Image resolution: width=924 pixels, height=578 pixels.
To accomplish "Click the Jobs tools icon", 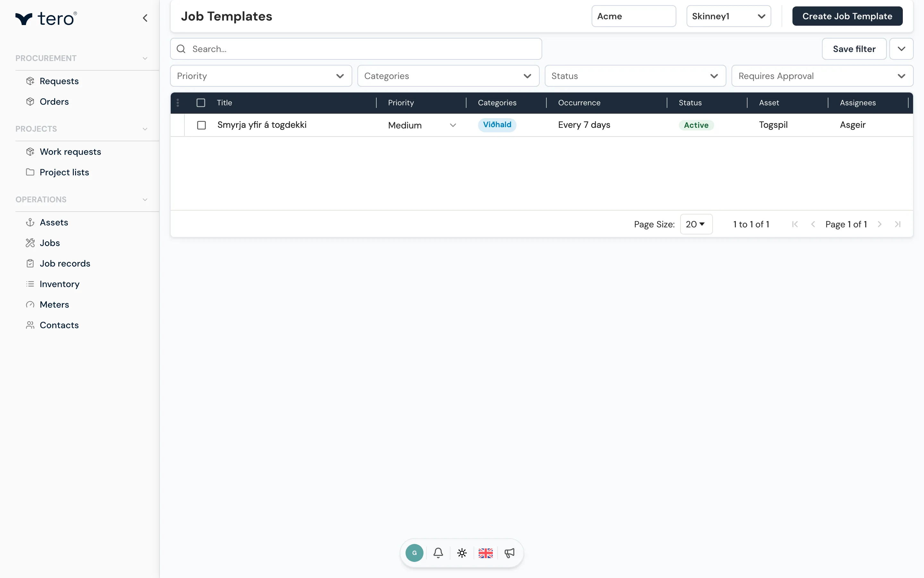I will 30,243.
